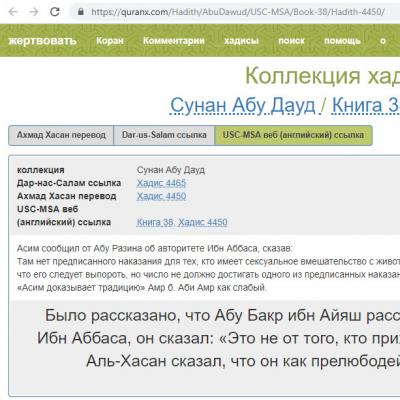The width and height of the screenshot is (400, 400).
Task: Open the помощь menu item
Action: (x=342, y=41)
